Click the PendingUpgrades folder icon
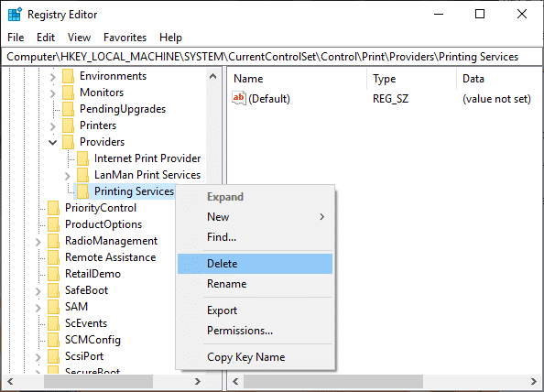The height and width of the screenshot is (392, 544). point(69,109)
